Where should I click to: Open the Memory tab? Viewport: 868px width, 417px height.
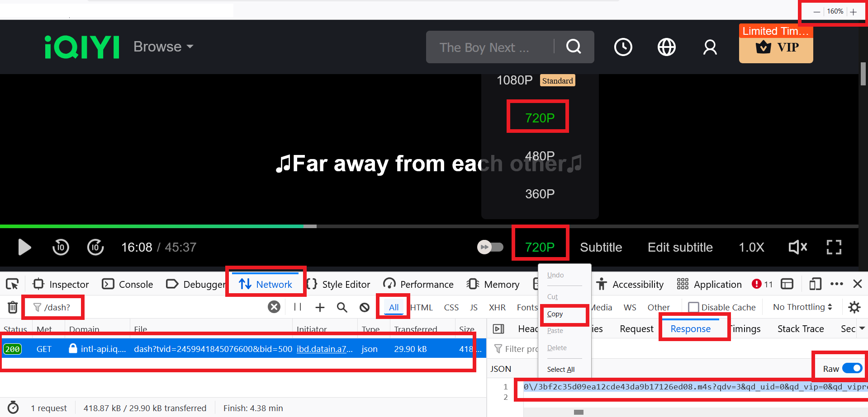pyautogui.click(x=493, y=284)
